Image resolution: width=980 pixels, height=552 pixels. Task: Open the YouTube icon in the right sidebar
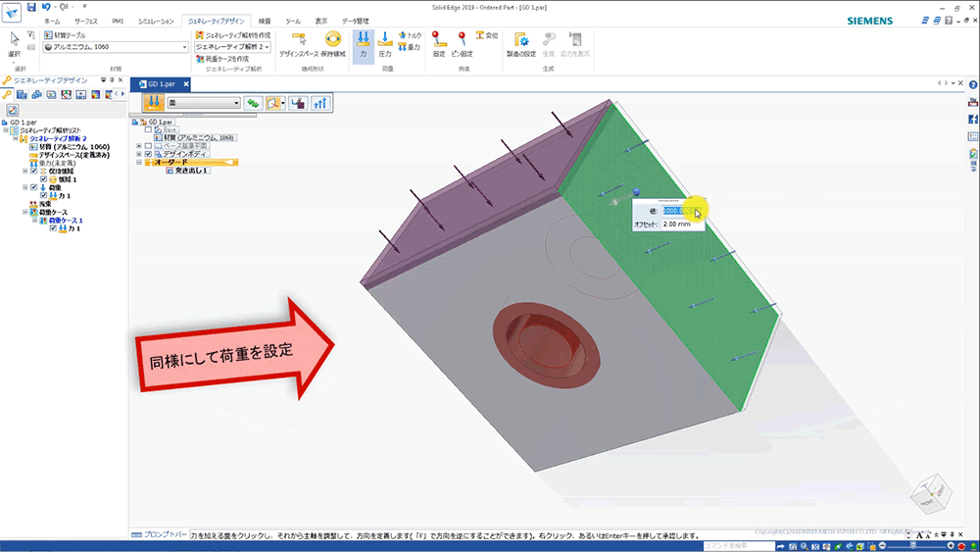(x=973, y=102)
